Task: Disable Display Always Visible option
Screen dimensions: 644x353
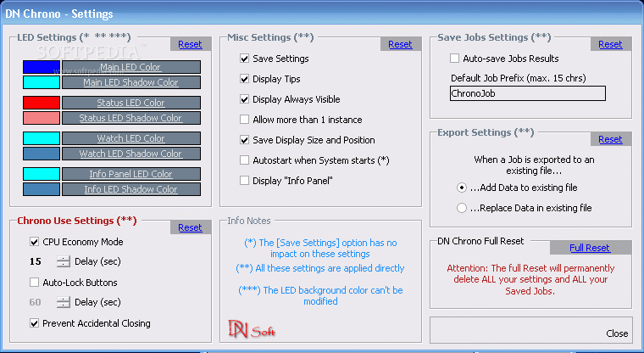Action: (244, 99)
